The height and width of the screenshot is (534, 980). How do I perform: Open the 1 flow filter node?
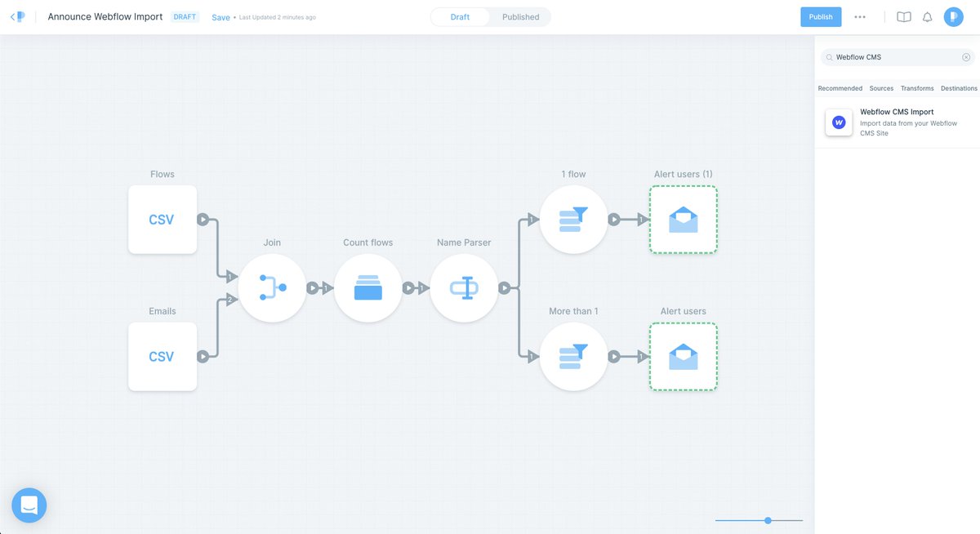pos(574,219)
